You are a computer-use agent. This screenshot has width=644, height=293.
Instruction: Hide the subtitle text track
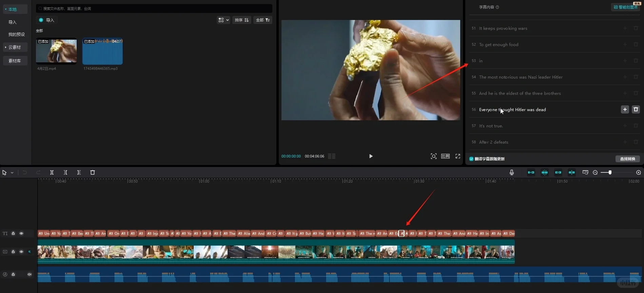tap(21, 233)
